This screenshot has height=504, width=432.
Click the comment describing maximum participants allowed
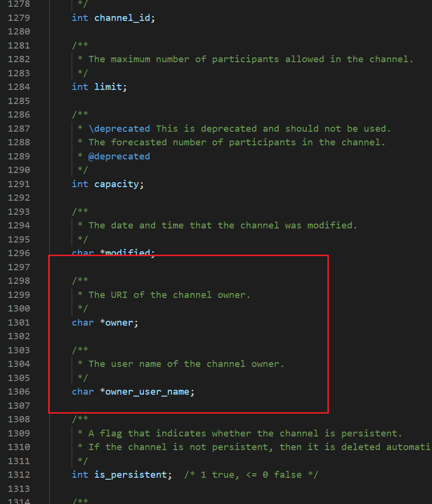click(x=243, y=59)
